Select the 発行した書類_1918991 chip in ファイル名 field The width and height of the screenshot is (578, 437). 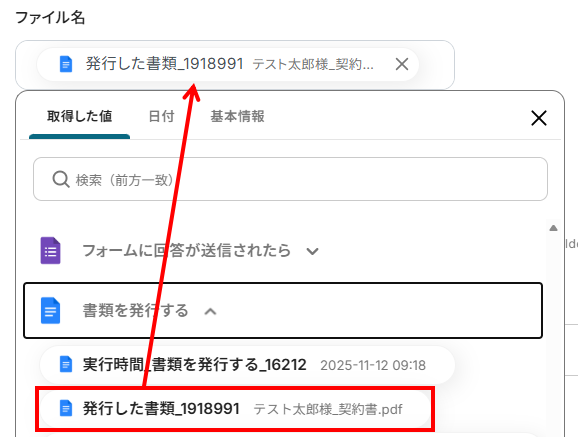(228, 64)
